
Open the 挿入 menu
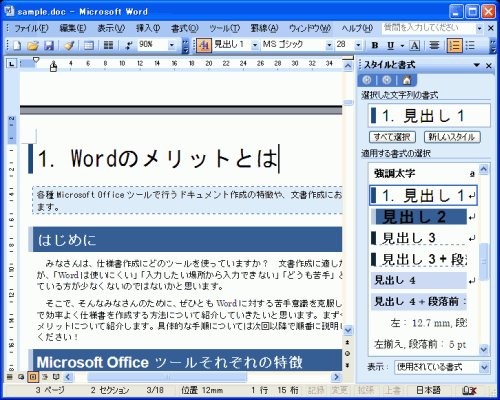click(x=148, y=29)
